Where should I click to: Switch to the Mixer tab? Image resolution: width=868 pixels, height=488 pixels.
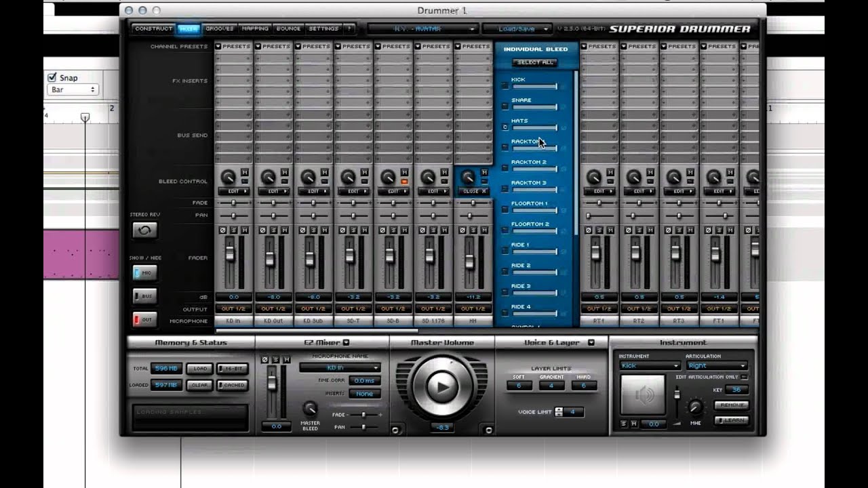click(x=189, y=28)
